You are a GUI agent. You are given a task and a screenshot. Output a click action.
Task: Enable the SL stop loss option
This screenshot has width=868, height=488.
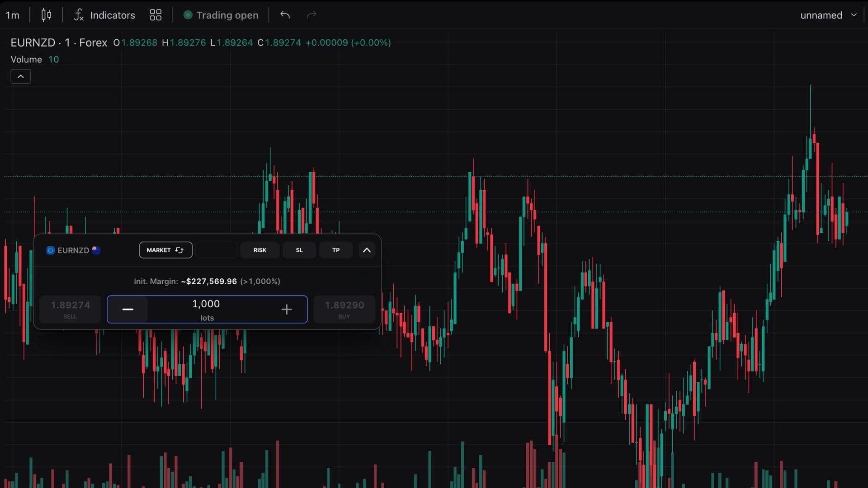299,250
